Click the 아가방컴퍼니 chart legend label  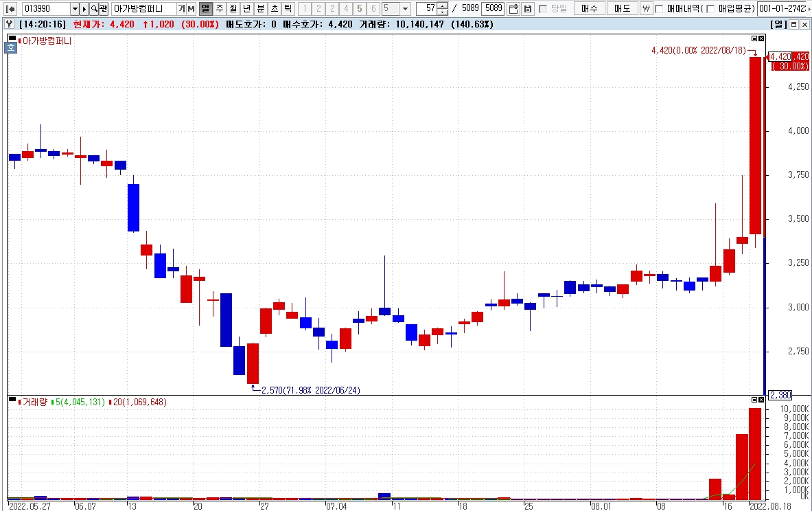pyautogui.click(x=47, y=41)
